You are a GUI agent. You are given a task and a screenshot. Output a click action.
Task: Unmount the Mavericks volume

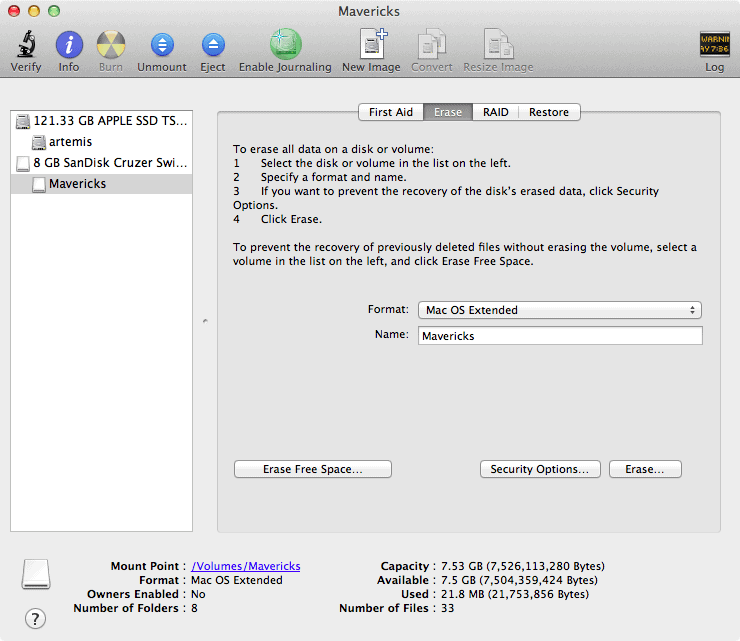coord(161,46)
